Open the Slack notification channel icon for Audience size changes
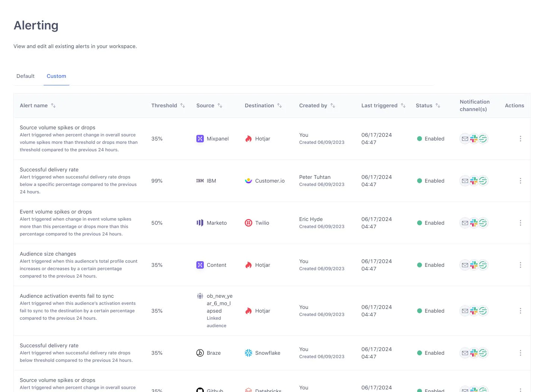This screenshot has width=544, height=392. pos(474,265)
